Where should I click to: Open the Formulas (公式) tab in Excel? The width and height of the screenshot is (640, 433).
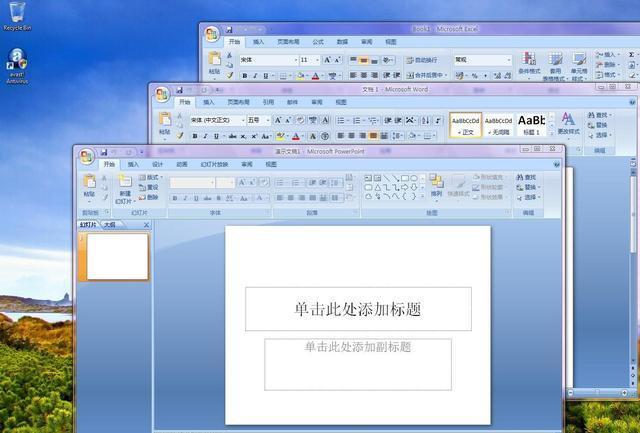click(x=318, y=42)
